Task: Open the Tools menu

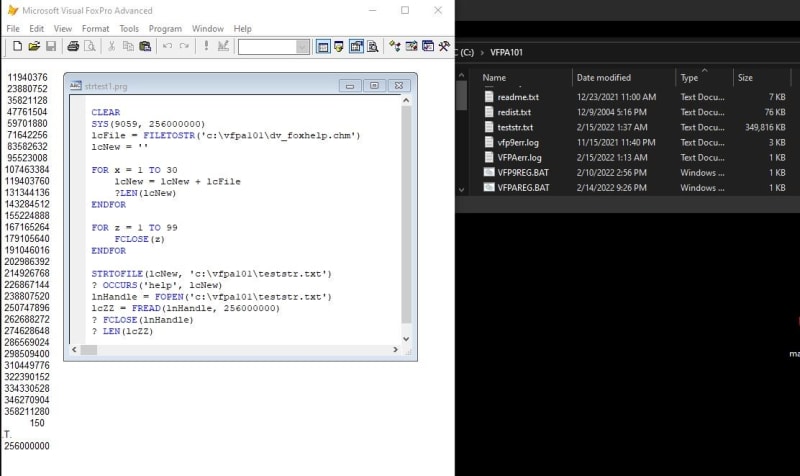Action: 129,29
